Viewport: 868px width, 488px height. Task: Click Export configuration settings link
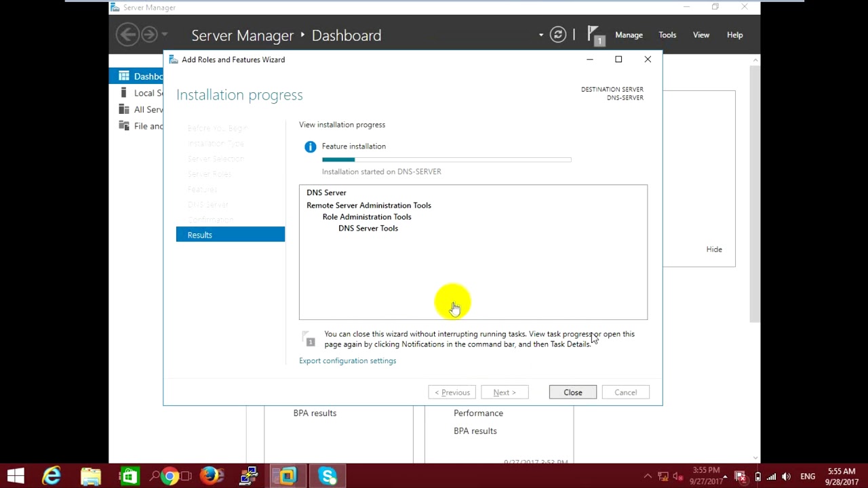click(x=347, y=361)
